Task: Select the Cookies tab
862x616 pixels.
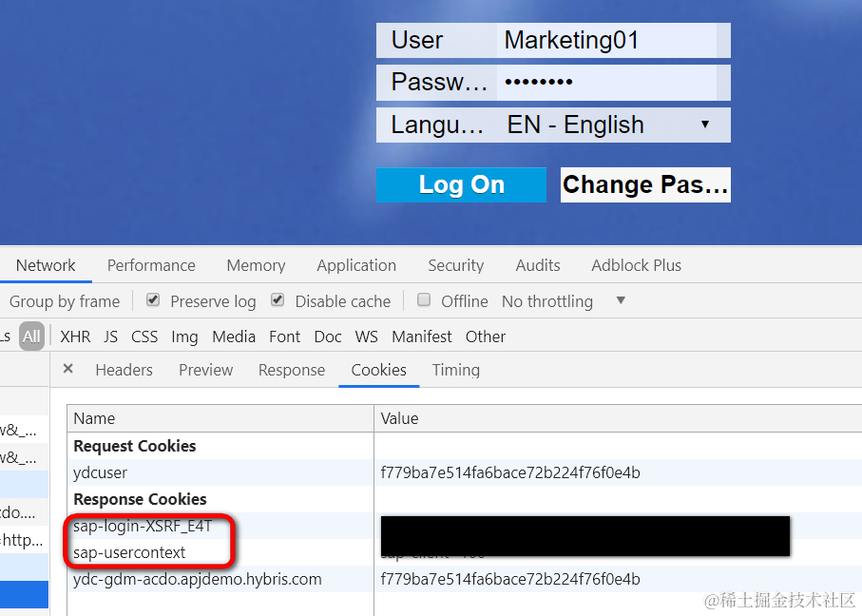Action: tap(379, 370)
